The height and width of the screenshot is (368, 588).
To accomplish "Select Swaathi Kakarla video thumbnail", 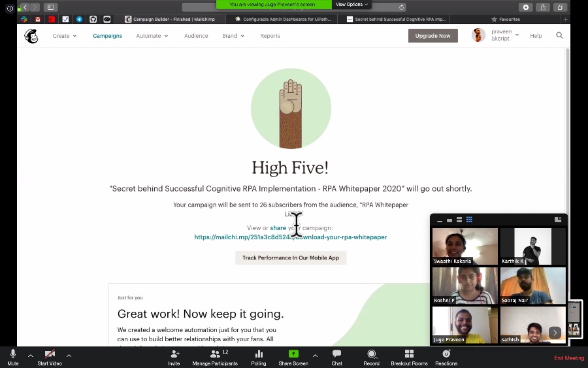I will [465, 246].
